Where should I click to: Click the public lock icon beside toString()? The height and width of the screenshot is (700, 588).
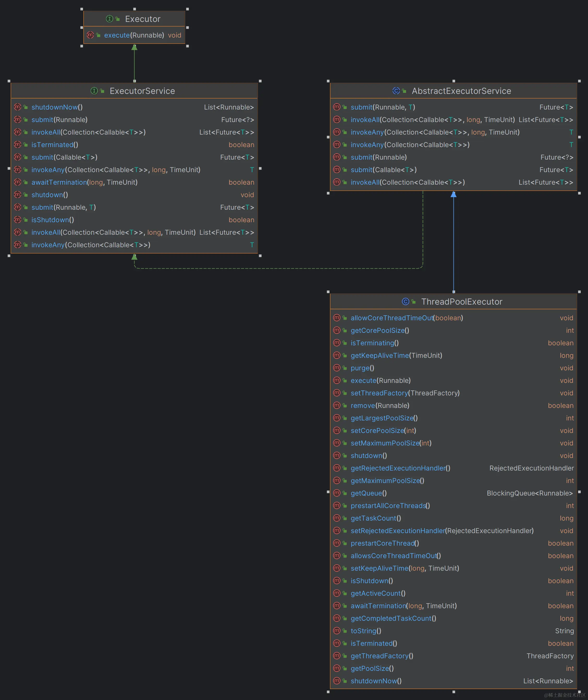click(x=345, y=631)
